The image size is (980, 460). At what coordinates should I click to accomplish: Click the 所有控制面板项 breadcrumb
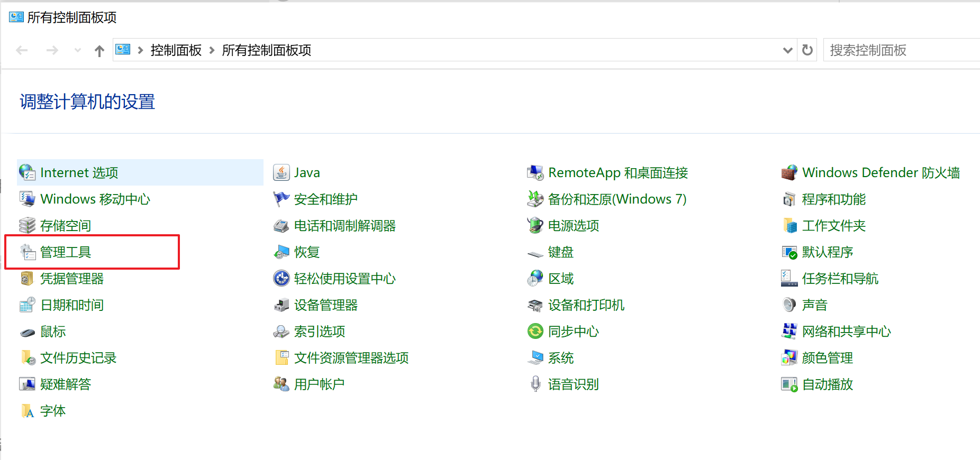[267, 50]
